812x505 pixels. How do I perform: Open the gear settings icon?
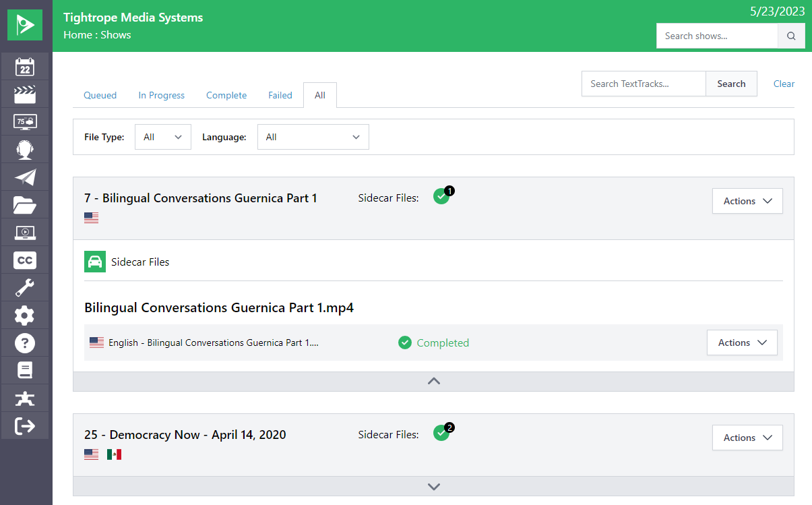pos(25,316)
